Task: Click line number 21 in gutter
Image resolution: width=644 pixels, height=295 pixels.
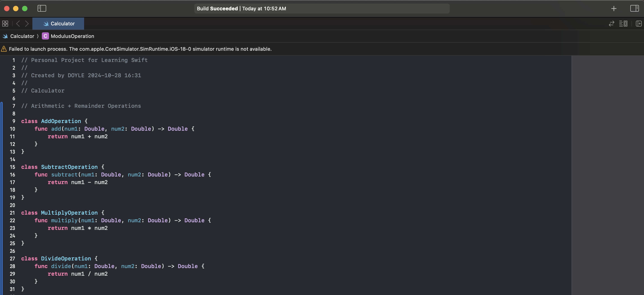Action: coord(13,213)
